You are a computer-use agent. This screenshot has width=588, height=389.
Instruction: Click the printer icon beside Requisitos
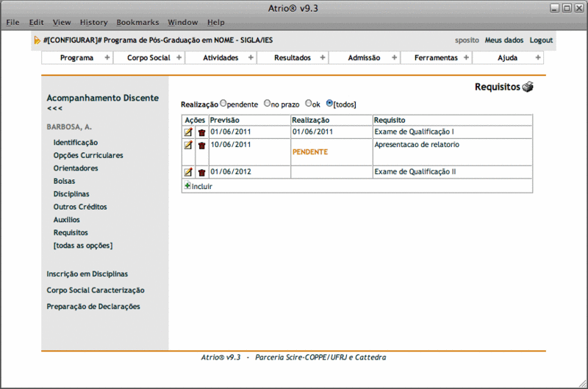528,88
